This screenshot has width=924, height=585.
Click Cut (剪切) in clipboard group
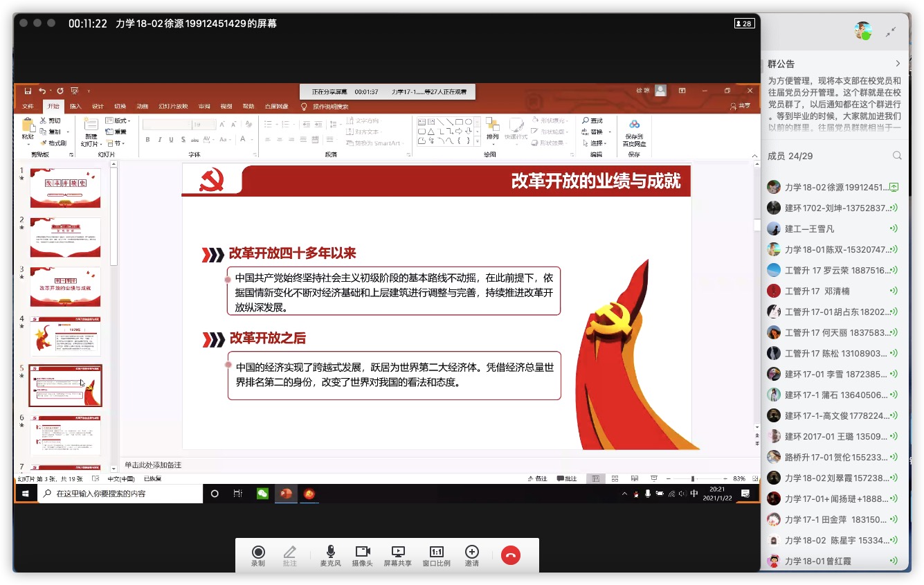pos(51,120)
